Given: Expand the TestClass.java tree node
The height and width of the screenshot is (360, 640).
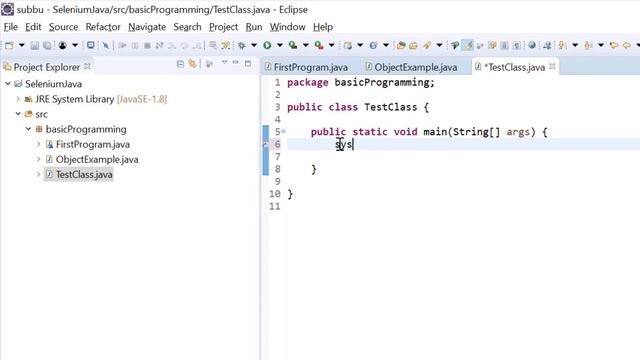Looking at the screenshot, I should click(x=38, y=174).
